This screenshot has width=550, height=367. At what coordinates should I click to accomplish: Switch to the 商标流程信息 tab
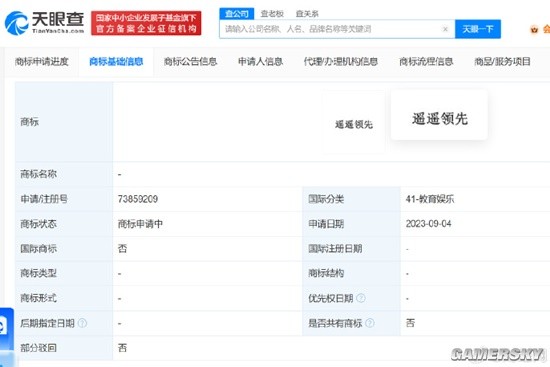[x=426, y=62]
